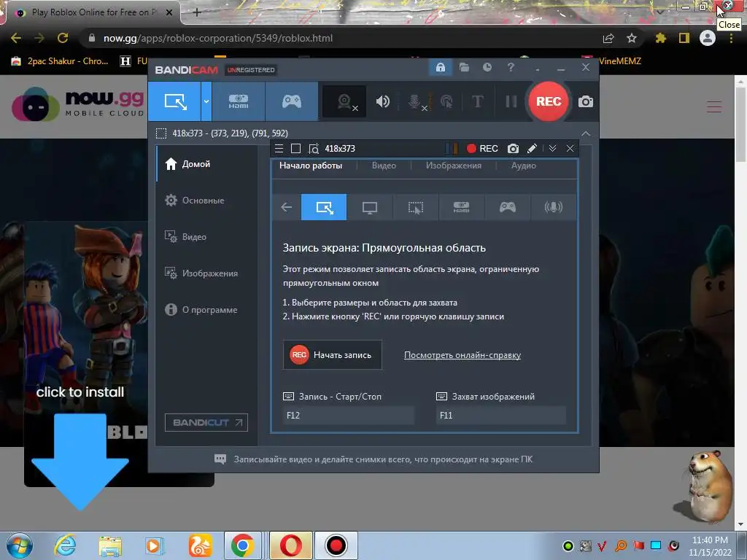Open Основные settings in sidebar
Screen dimensions: 747x560
206,201
